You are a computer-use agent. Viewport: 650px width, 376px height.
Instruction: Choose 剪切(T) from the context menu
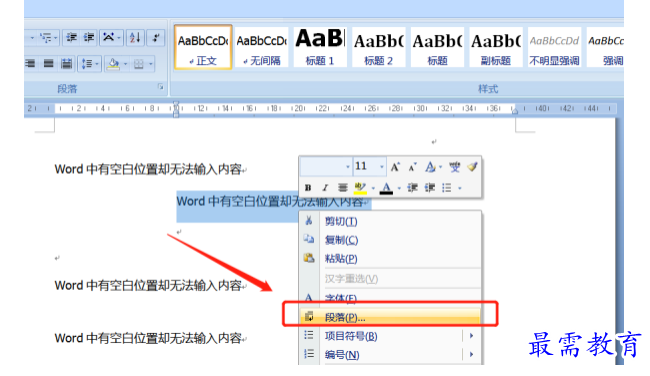pyautogui.click(x=390, y=221)
